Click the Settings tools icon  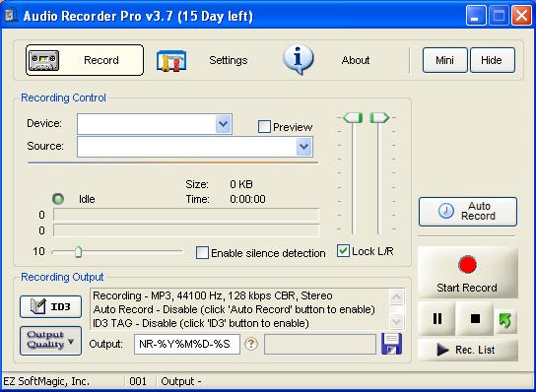[171, 61]
